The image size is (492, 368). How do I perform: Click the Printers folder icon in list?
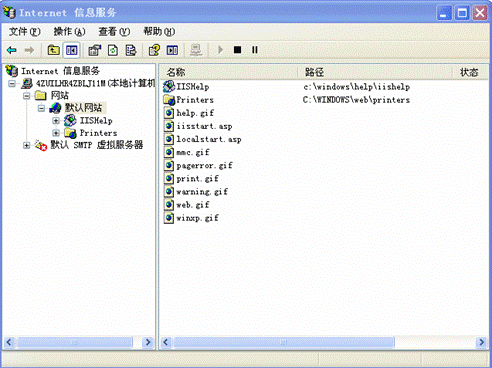coord(169,100)
